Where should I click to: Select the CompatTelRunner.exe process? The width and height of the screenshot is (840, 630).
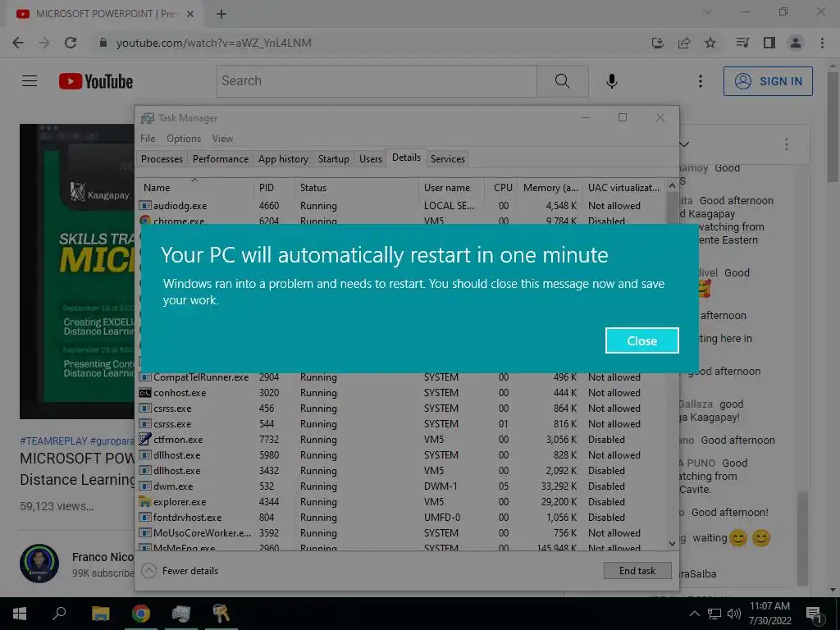(x=401, y=377)
